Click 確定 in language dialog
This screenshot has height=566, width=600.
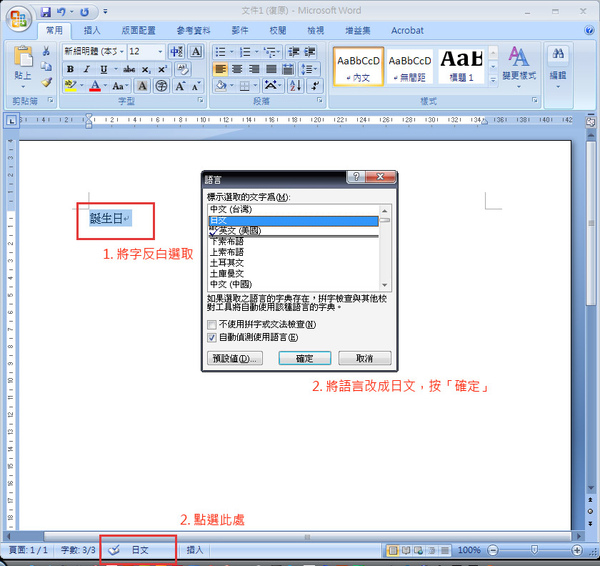tap(305, 359)
